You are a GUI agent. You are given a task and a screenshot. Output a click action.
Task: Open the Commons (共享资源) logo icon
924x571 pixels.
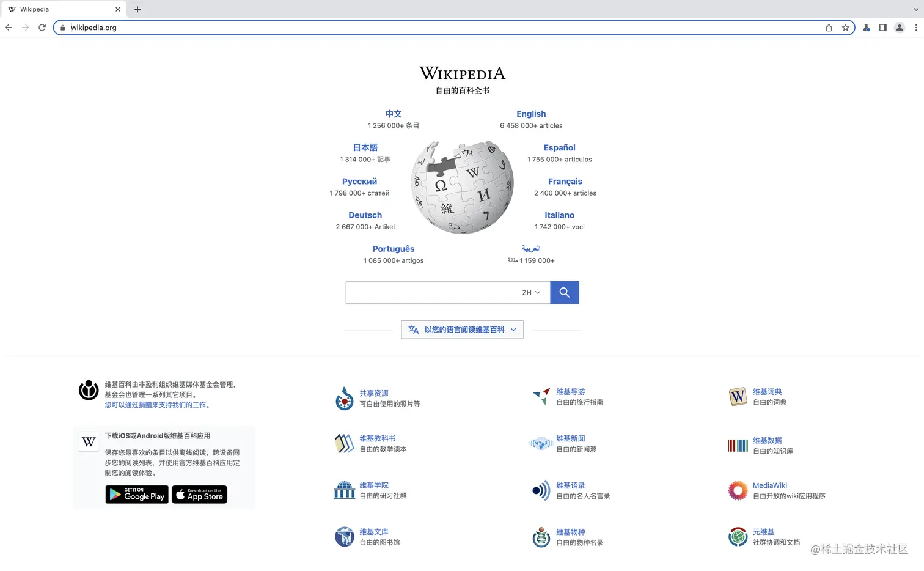[x=345, y=399]
